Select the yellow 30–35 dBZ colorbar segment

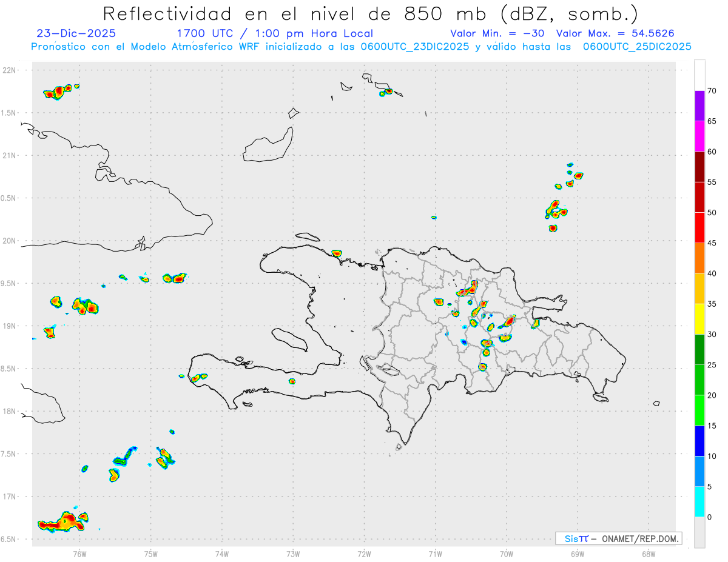[x=699, y=319]
